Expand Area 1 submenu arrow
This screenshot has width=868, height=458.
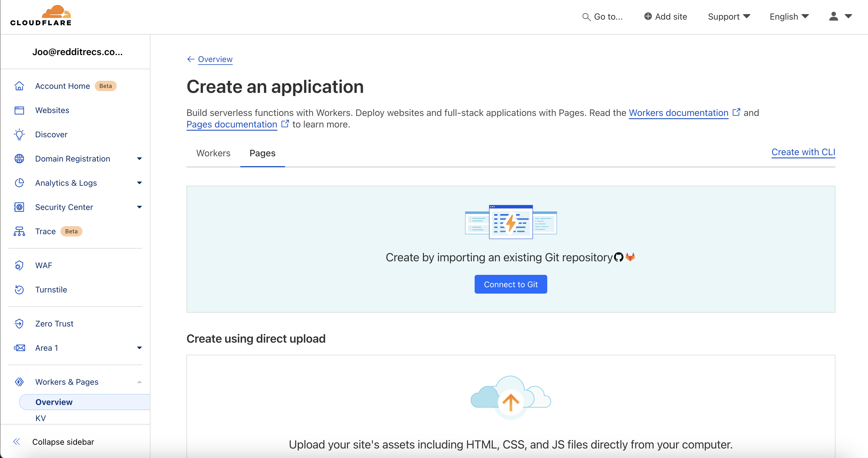coord(139,348)
